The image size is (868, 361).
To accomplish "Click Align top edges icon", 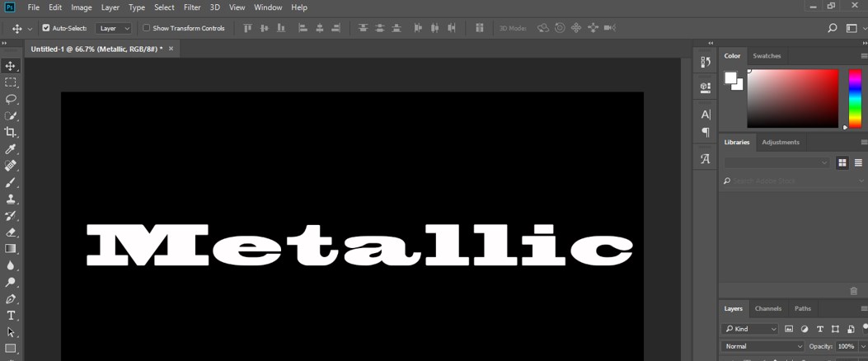I will [x=247, y=28].
